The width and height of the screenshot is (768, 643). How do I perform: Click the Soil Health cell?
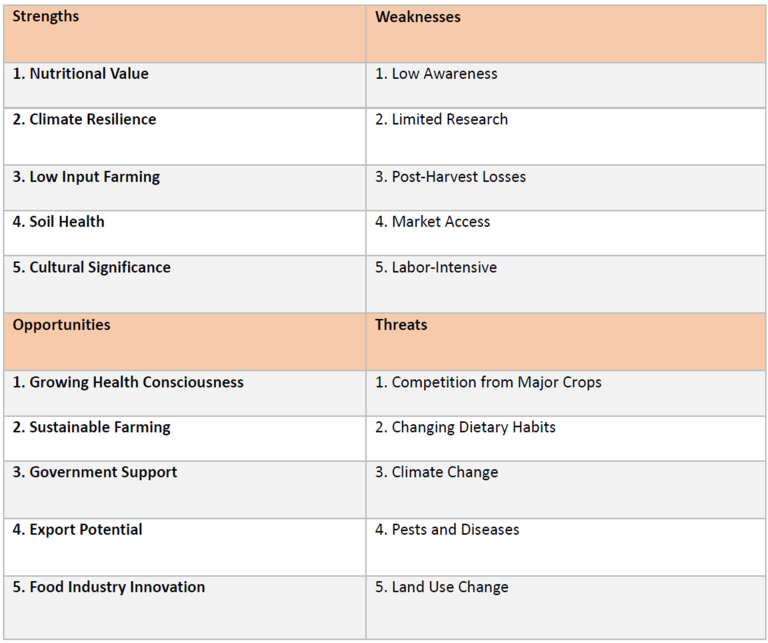(58, 222)
